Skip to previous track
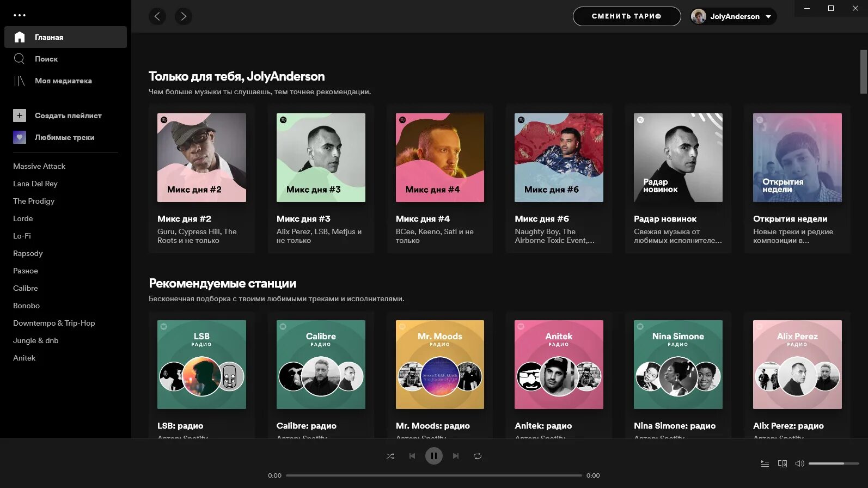This screenshot has width=868, height=488. (x=412, y=456)
